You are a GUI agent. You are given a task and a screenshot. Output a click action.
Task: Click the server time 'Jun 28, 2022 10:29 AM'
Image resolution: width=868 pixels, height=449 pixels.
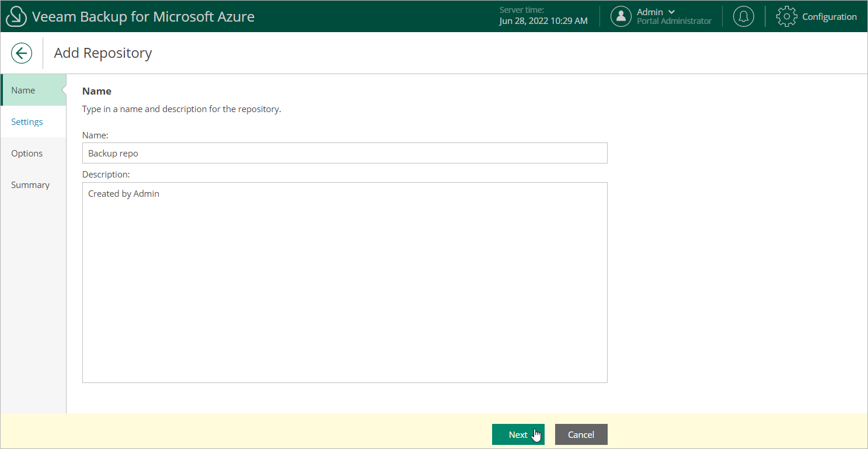[543, 21]
